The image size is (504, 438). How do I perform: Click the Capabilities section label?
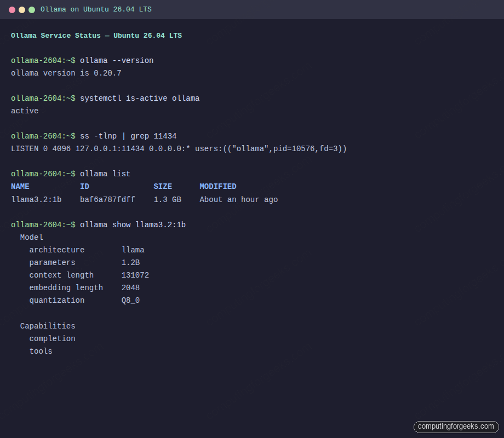tap(47, 326)
